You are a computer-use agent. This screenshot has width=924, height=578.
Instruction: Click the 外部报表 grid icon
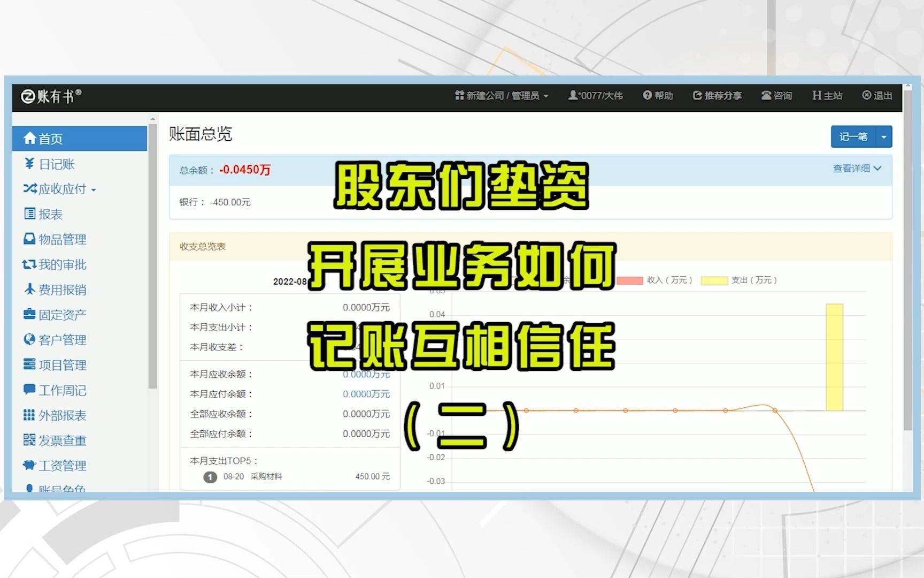29,415
